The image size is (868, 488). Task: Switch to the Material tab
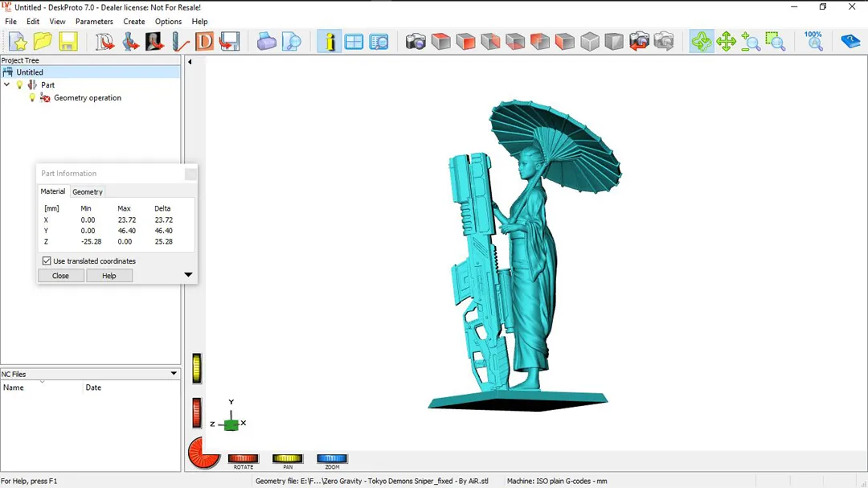(x=52, y=191)
